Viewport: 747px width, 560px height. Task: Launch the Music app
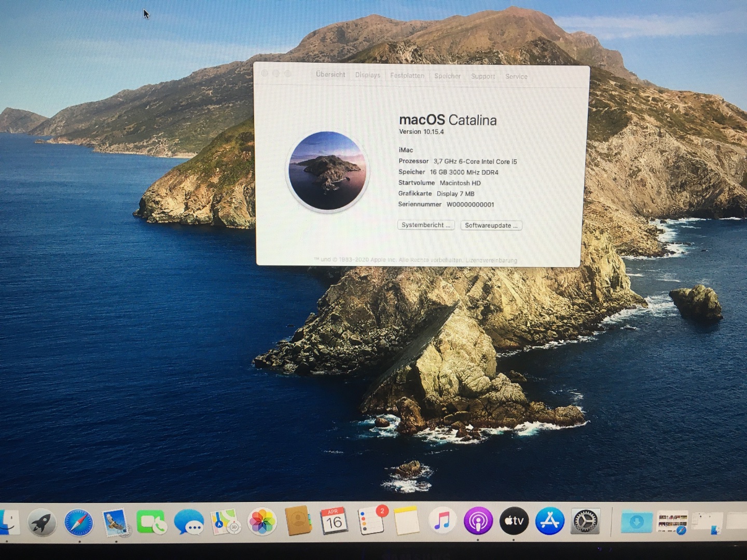441,521
